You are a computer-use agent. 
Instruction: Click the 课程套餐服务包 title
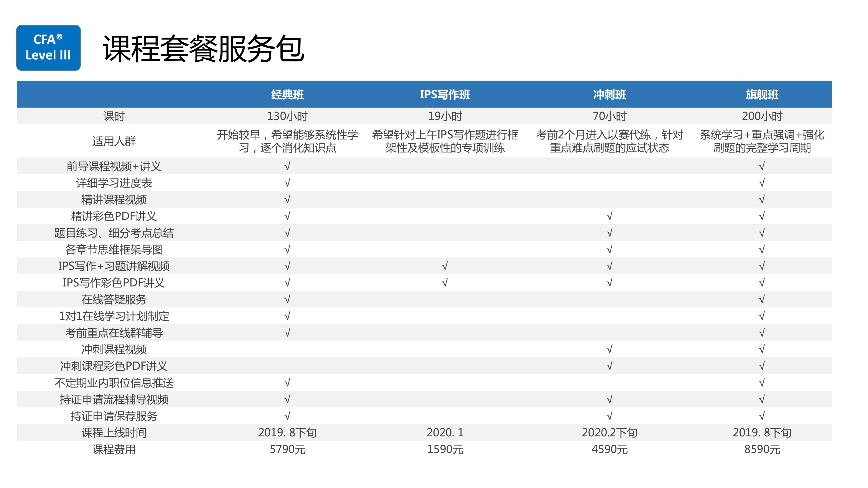tap(204, 49)
